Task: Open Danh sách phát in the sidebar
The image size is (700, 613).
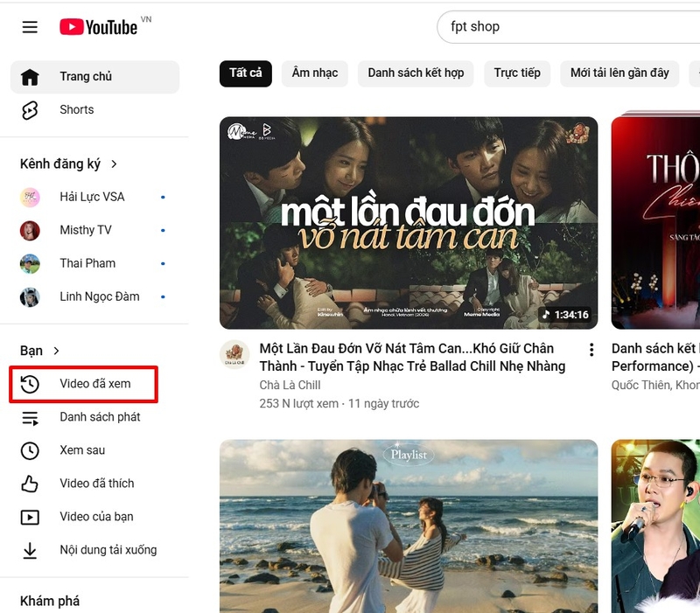Action: [x=94, y=417]
